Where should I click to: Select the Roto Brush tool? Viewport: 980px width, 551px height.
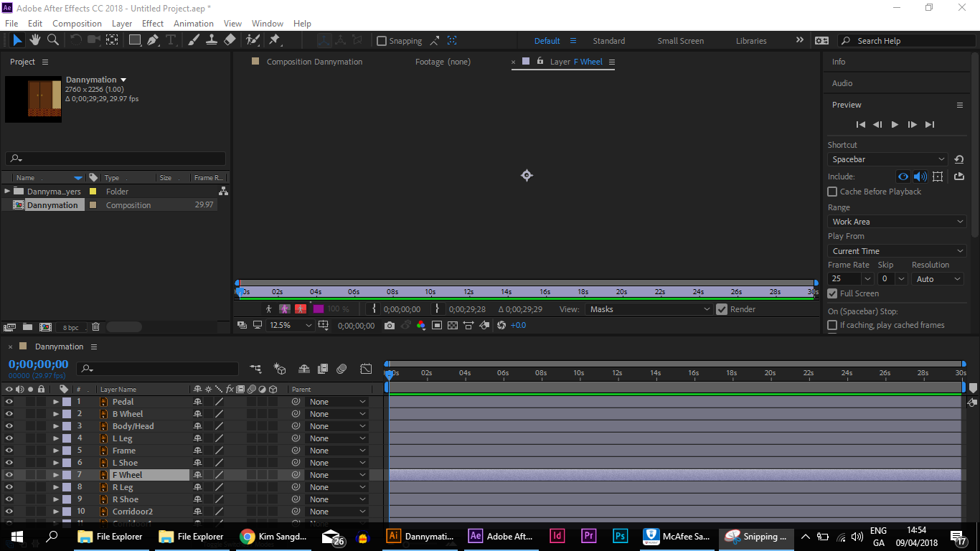pos(253,40)
